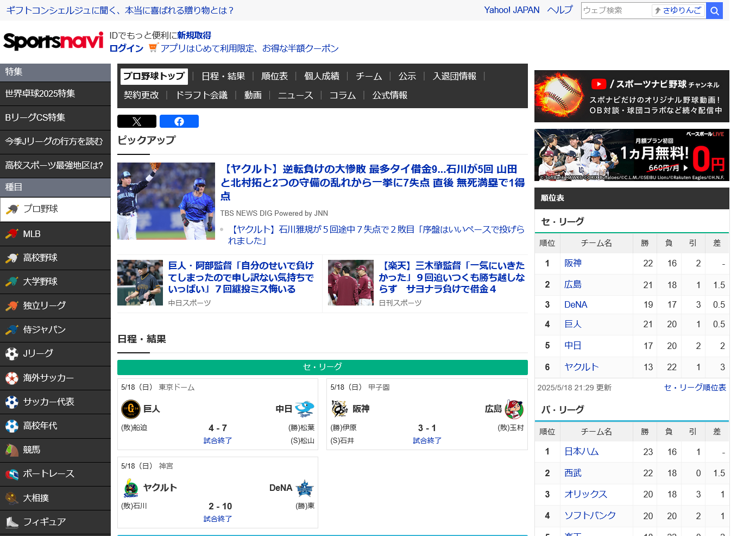Click the 侍ジャパン sidebar icon

tap(12, 329)
